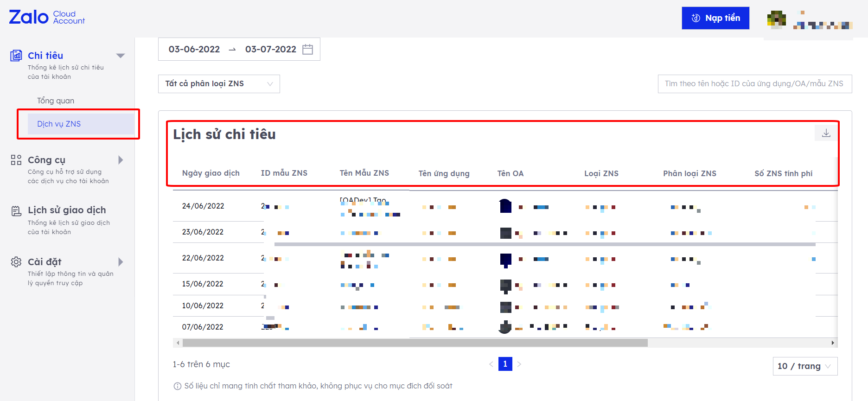Expand the Công cụ section arrow

[121, 160]
